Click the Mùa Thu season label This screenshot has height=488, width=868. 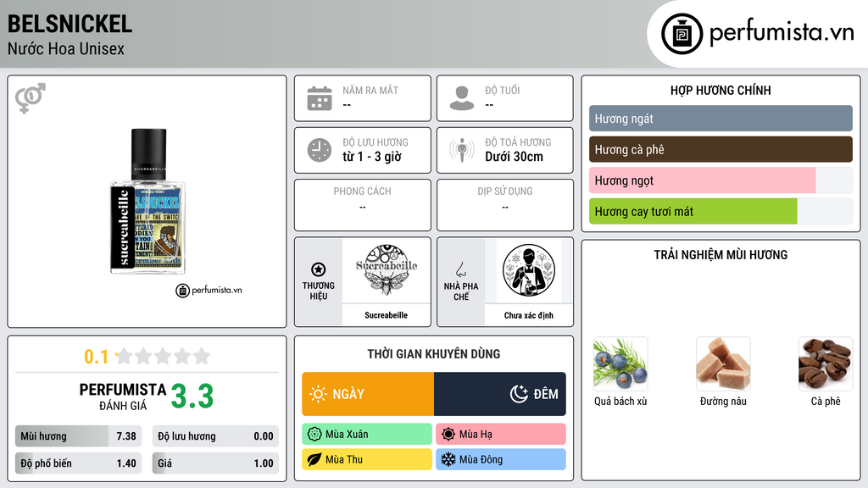[x=367, y=459]
